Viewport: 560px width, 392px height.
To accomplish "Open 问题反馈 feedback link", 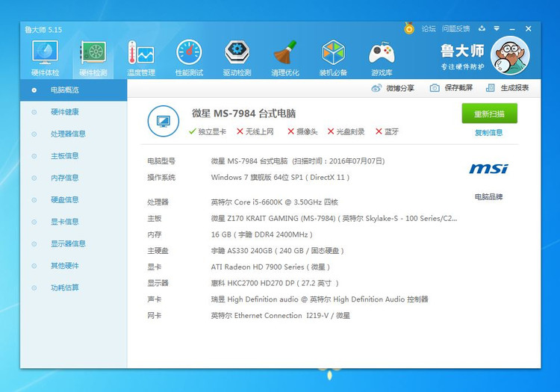I will [x=455, y=28].
